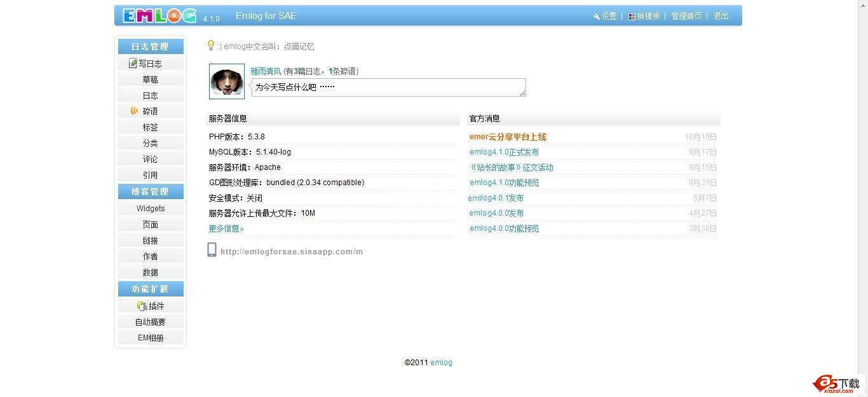
Task: Open 草稿 in the sidebar
Action: click(x=151, y=80)
